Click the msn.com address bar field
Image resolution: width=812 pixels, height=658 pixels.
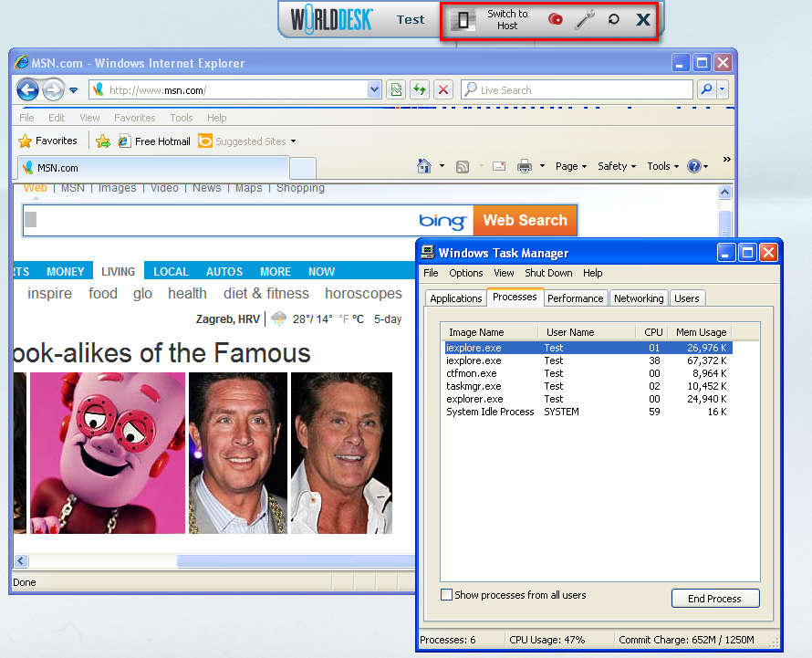click(x=229, y=90)
